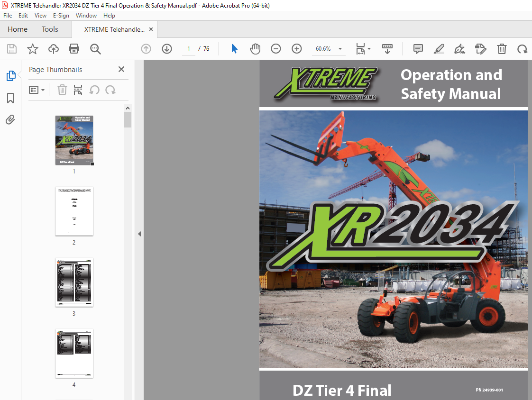Select page 1 thumbnail
The image size is (532, 400).
point(74,140)
